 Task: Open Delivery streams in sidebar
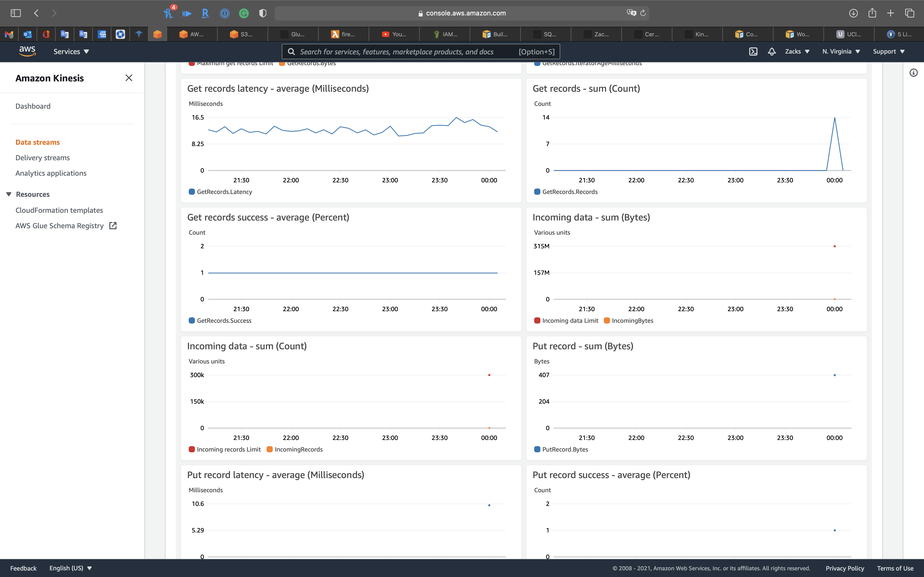click(42, 158)
